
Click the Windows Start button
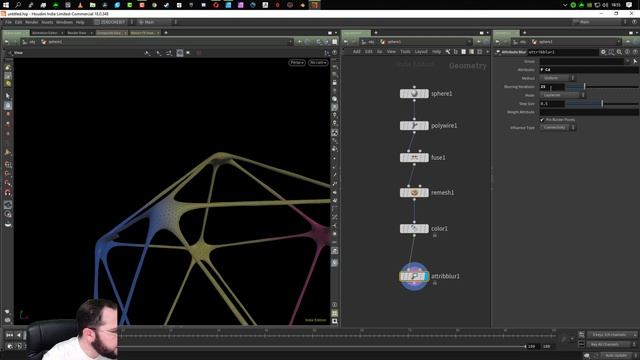6,5
